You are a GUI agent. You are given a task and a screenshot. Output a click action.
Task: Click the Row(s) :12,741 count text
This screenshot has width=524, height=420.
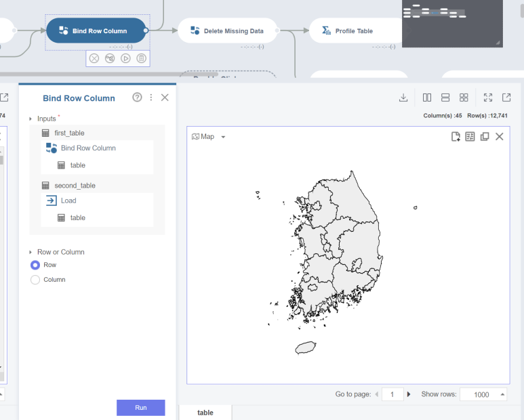pyautogui.click(x=487, y=116)
